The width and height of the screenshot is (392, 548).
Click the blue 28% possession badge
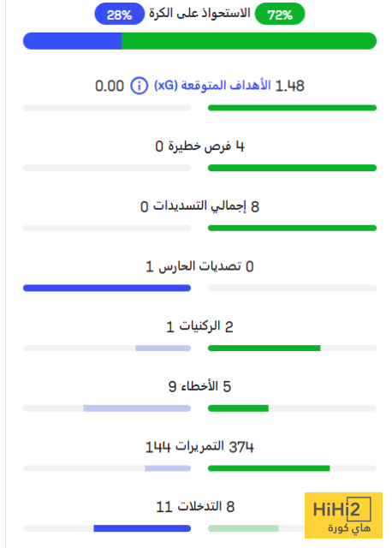[120, 14]
